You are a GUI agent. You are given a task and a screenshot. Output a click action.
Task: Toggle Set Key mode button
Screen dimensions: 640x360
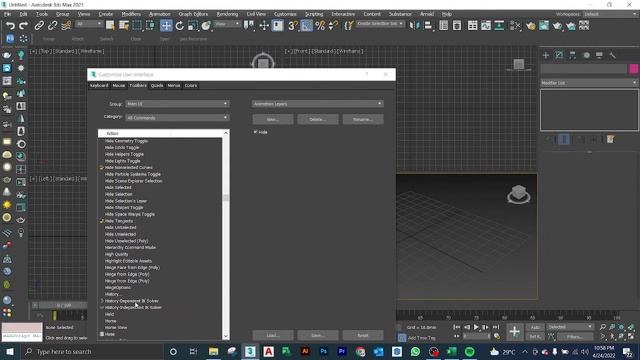tap(535, 337)
